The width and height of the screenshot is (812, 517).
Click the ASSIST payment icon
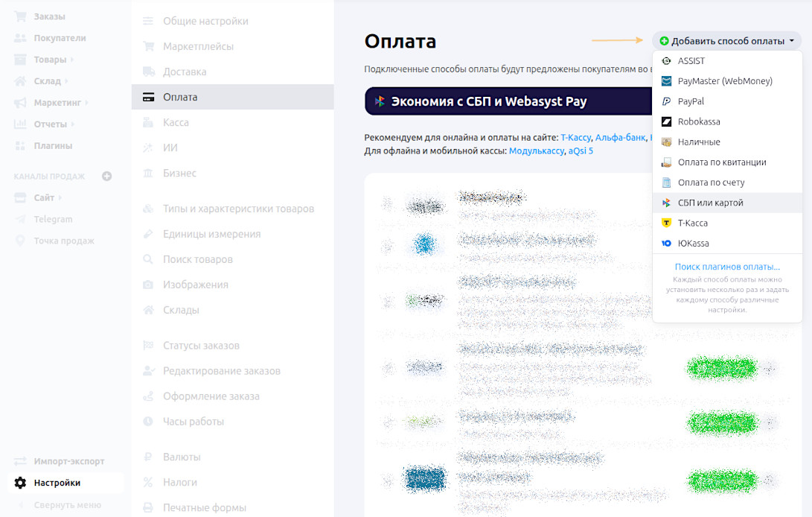coord(666,61)
